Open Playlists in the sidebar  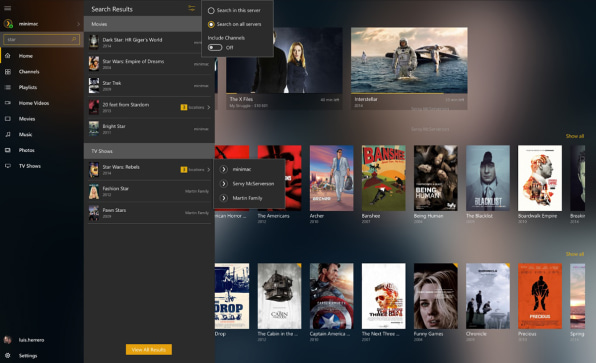pos(28,87)
